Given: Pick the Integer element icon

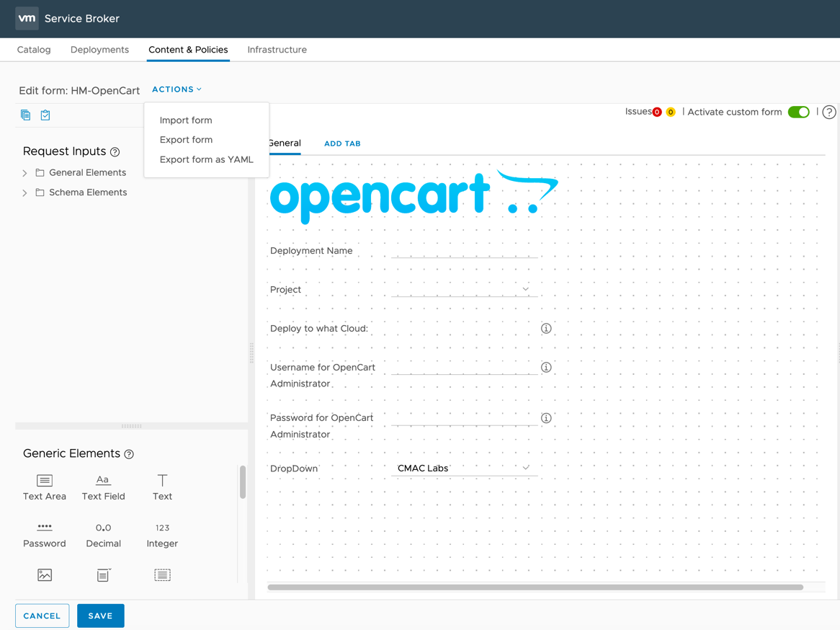Looking at the screenshot, I should click(162, 528).
